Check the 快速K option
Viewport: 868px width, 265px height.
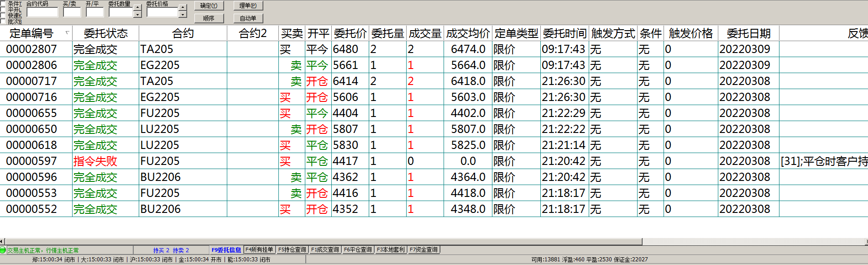tap(3, 16)
